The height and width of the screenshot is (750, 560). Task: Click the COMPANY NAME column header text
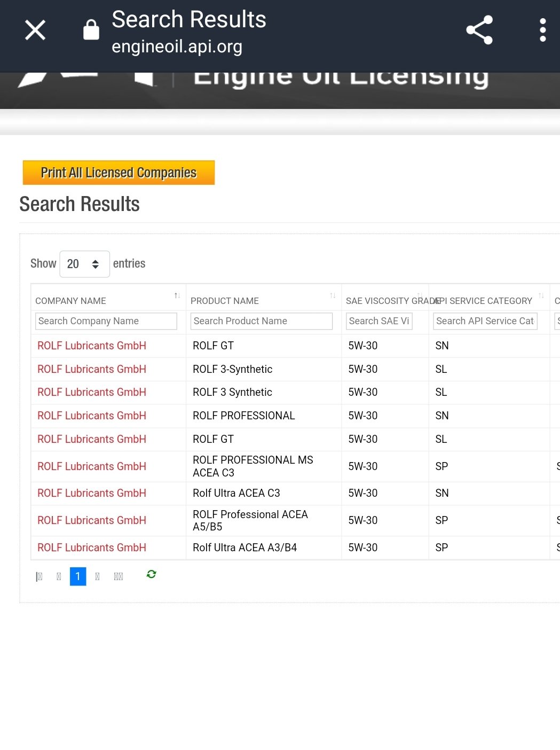tap(70, 301)
